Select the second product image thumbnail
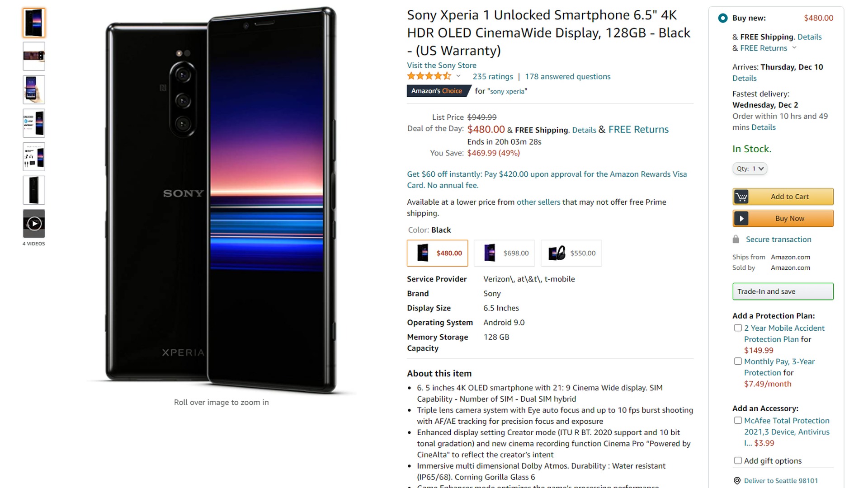Viewport: 868px width, 488px height. 34,56
